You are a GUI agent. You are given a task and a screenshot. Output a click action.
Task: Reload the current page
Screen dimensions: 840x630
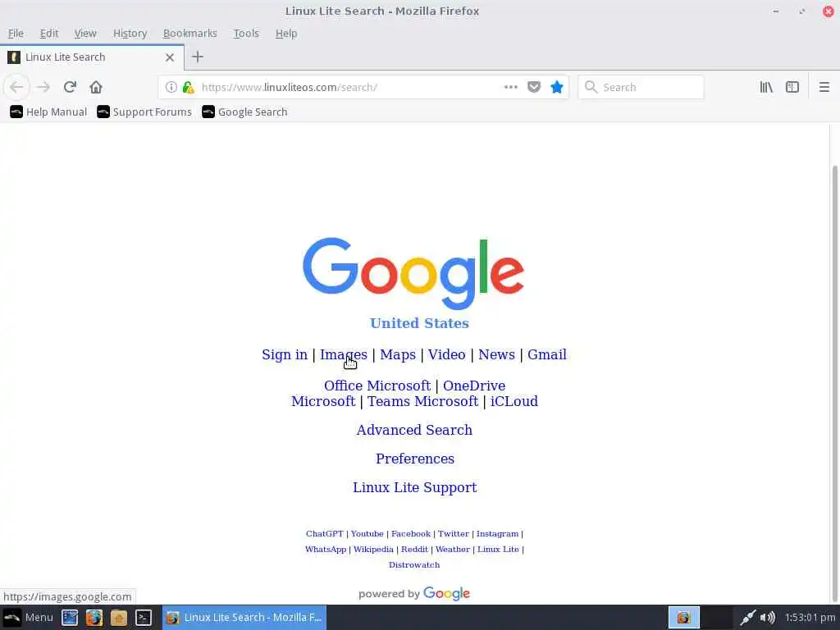(71, 87)
